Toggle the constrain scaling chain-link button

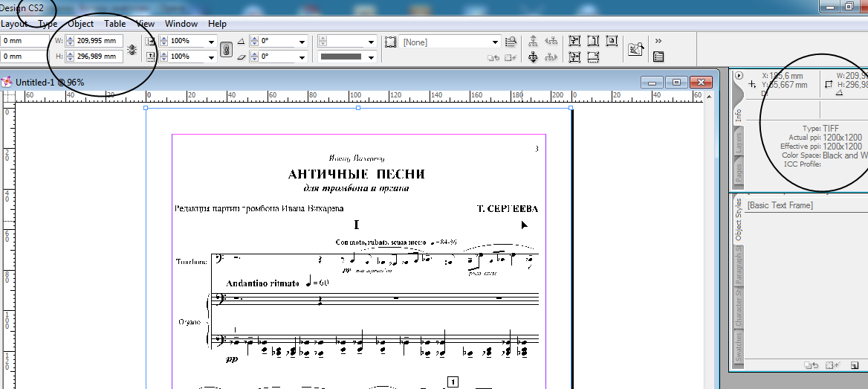point(225,49)
